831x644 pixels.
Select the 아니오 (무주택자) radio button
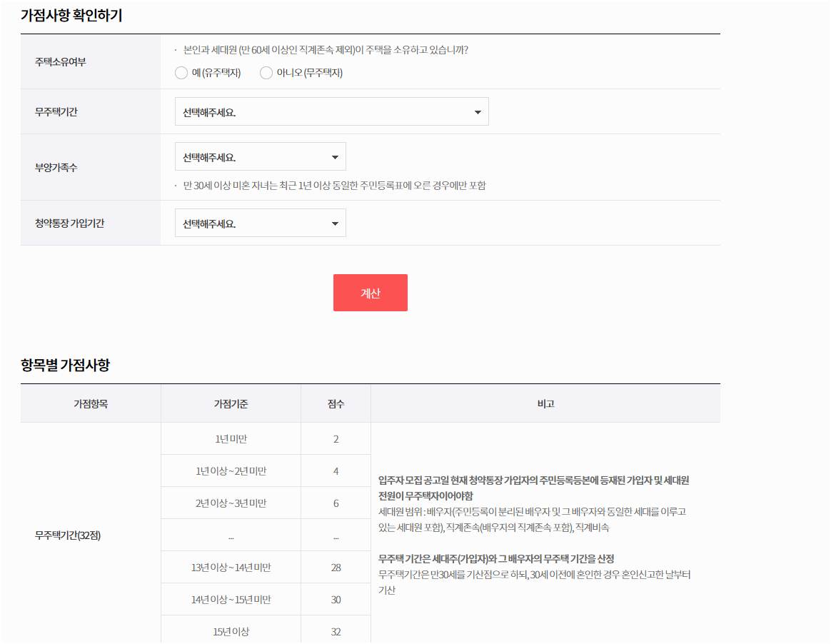coord(266,72)
